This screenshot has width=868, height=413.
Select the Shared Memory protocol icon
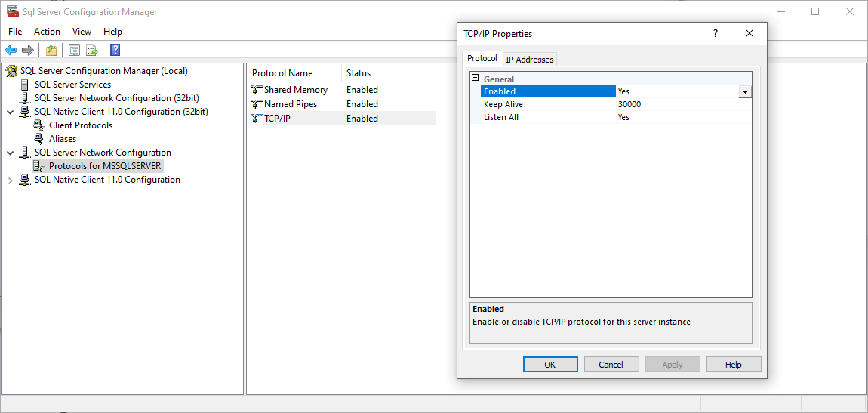(257, 90)
